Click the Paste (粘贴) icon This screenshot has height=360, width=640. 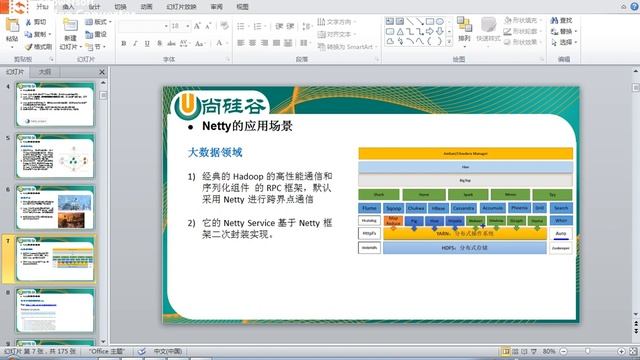pos(12,25)
